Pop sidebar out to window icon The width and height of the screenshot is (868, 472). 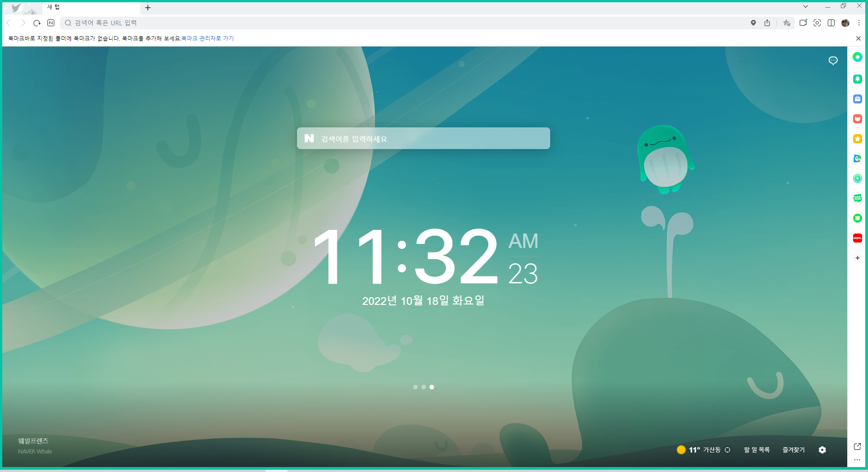tap(857, 447)
